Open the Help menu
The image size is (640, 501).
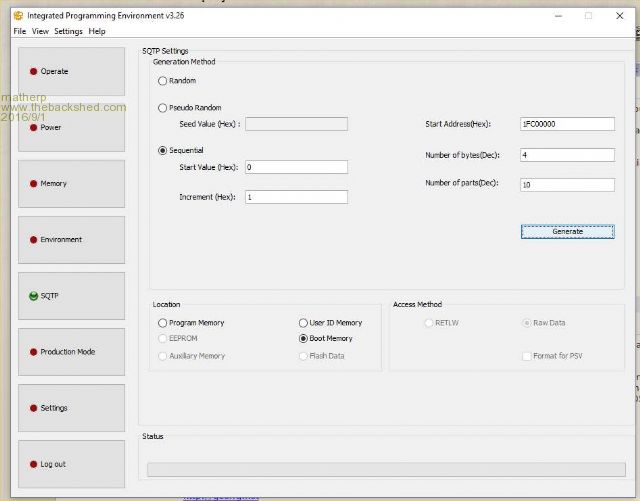[x=97, y=31]
